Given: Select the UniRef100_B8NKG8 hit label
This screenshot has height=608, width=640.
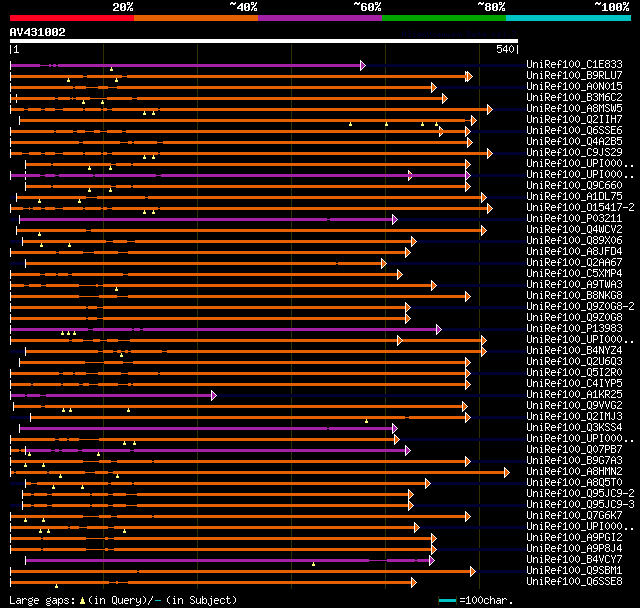Looking at the screenshot, I should coord(574,296).
